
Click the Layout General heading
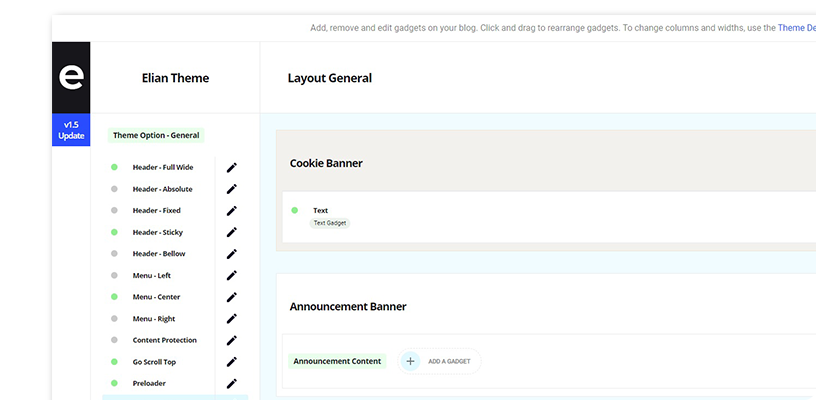pos(330,78)
